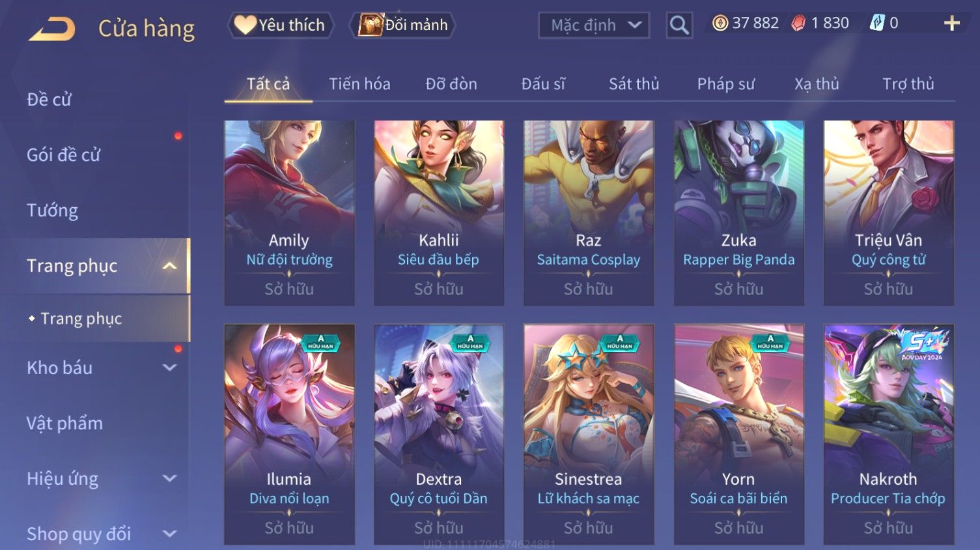The image size is (980, 550).
Task: Tap the blue voucher ticket icon
Action: click(x=877, y=23)
